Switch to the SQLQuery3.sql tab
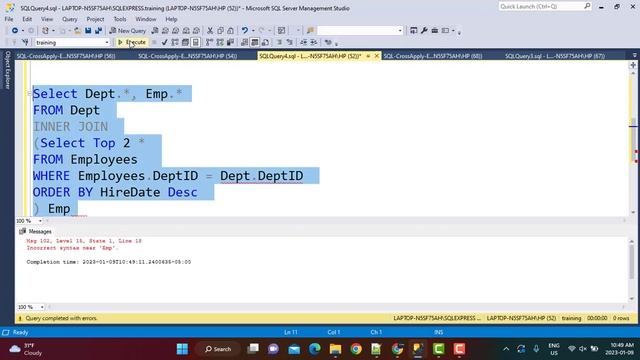 click(x=555, y=56)
